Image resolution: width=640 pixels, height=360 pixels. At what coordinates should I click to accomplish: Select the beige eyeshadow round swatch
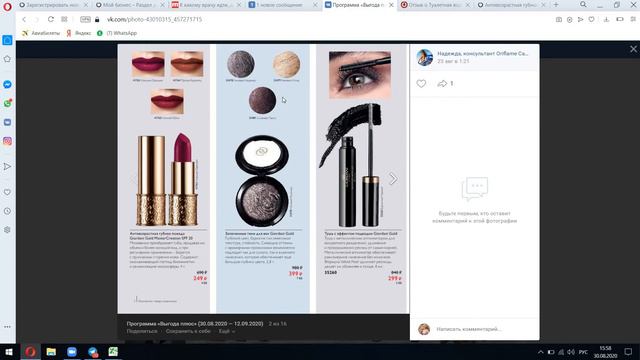coord(287,64)
